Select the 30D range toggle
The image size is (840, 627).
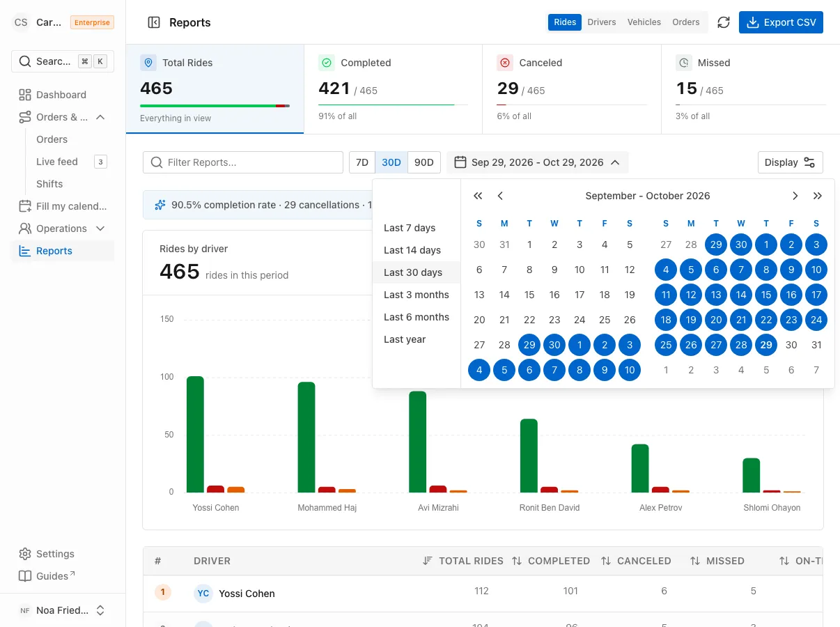[391, 162]
